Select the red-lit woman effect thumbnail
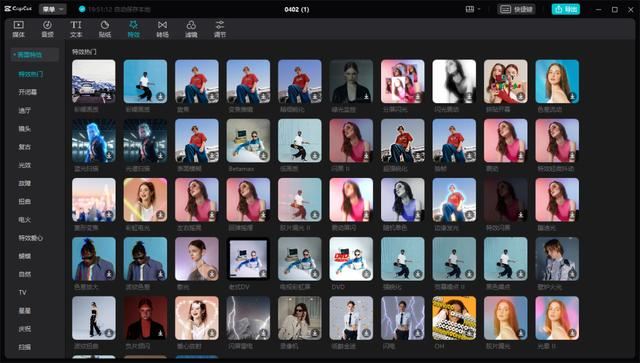Viewport: 640px width, 363px height. click(x=145, y=318)
